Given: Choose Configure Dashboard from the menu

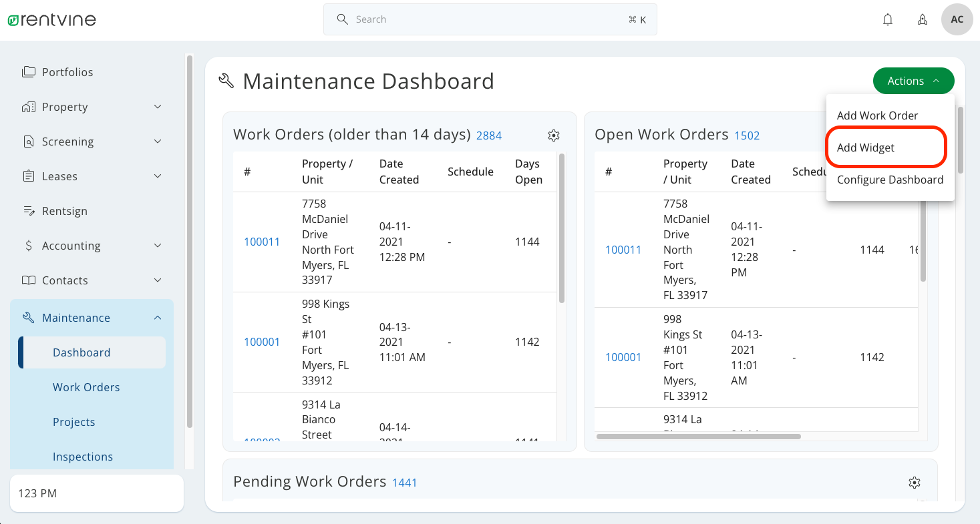Looking at the screenshot, I should [890, 180].
